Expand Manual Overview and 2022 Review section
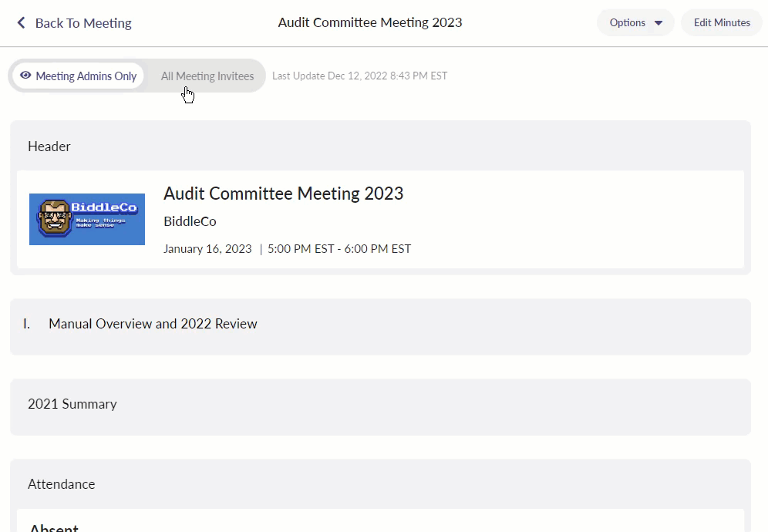Viewport: 768px width, 532px height. [153, 324]
